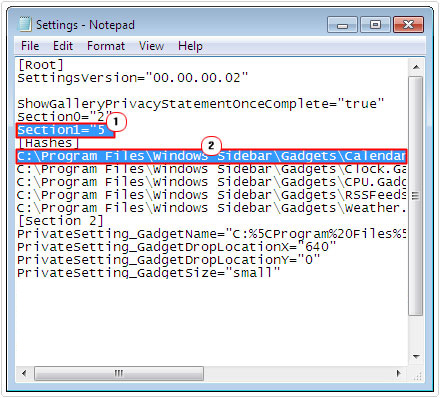
Task: Click the vertical scrollbar up arrow
Action: (x=416, y=67)
